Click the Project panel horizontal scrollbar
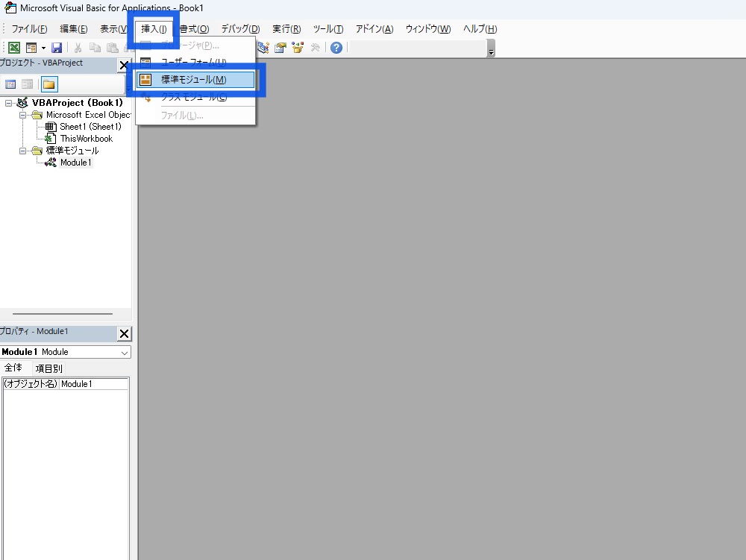This screenshot has width=746, height=560. (63, 314)
